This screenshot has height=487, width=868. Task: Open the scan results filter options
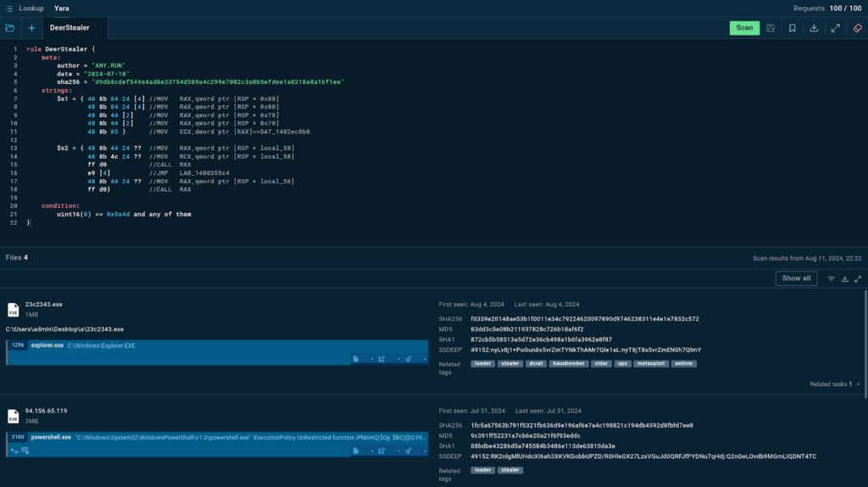pos(831,278)
